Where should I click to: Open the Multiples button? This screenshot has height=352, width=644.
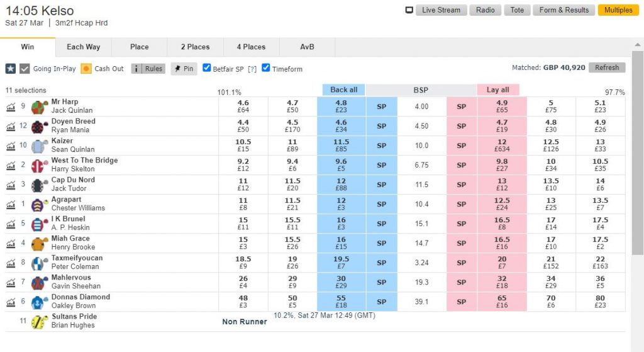click(x=618, y=10)
